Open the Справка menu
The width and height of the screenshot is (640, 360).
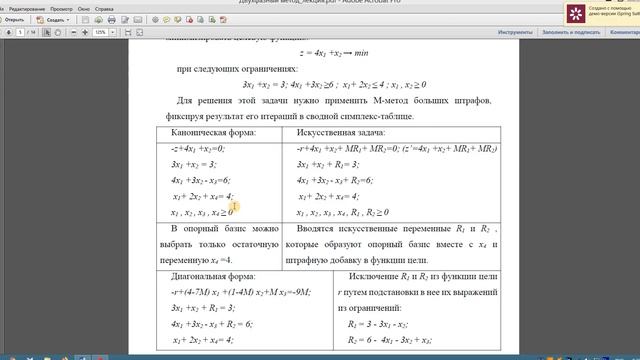104,9
